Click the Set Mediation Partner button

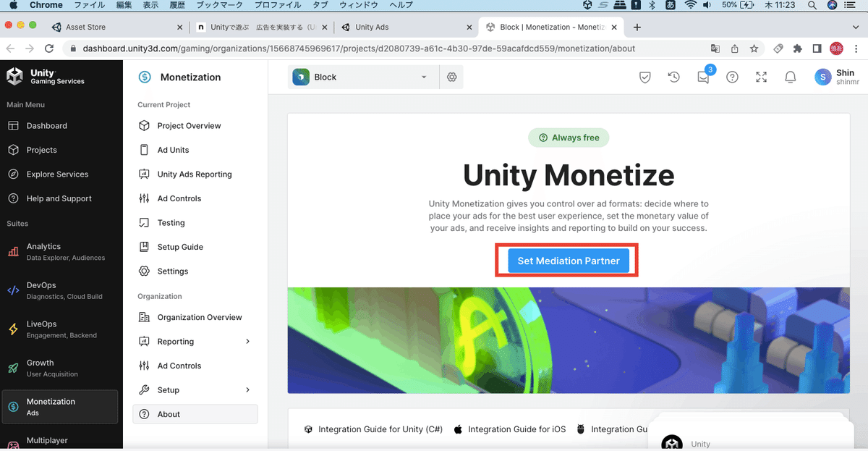point(567,261)
